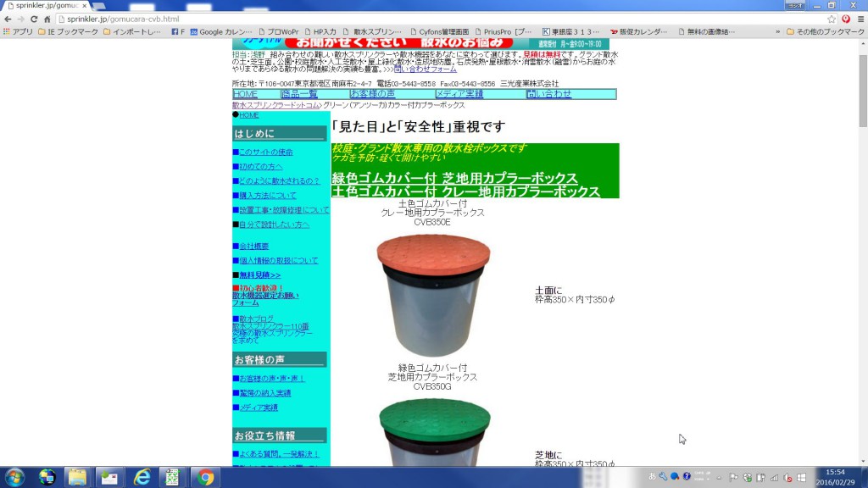
Task: Jump to 土色ゴムカバー付 クレー地用カプラーボックス heading link
Action: point(465,191)
